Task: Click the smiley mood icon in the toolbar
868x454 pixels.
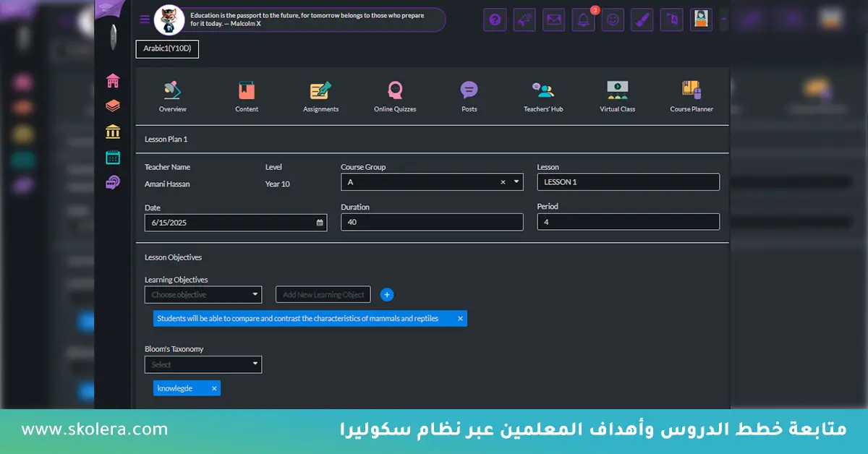Action: (613, 20)
